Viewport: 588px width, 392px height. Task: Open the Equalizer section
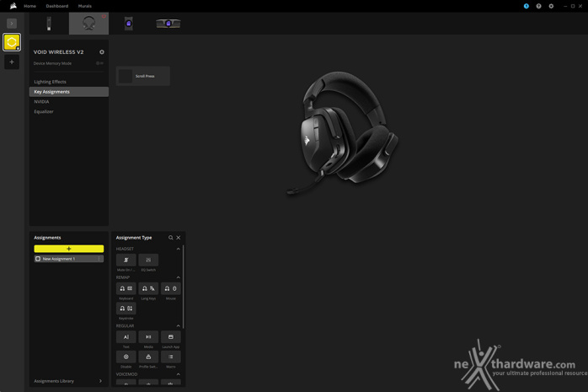click(x=69, y=112)
